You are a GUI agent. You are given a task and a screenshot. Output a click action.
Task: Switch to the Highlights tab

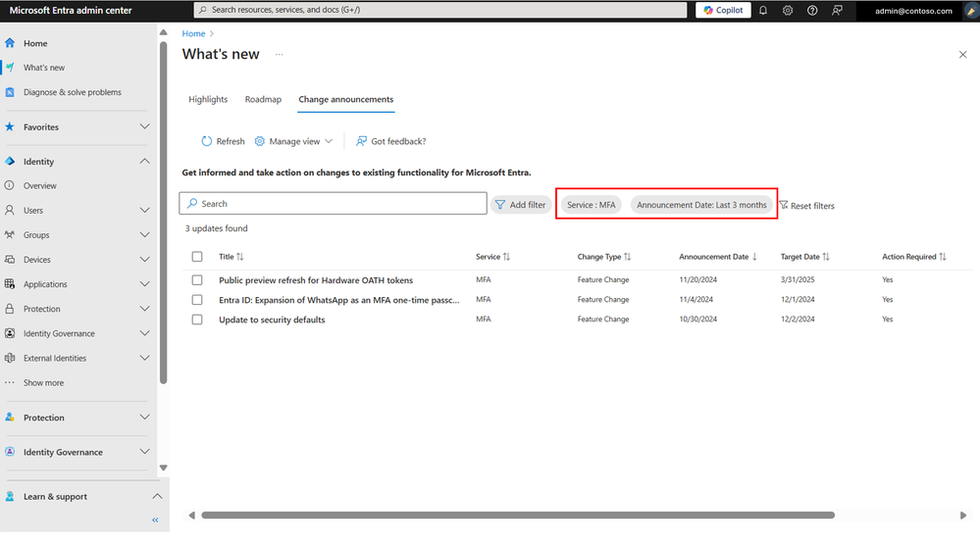coord(208,99)
